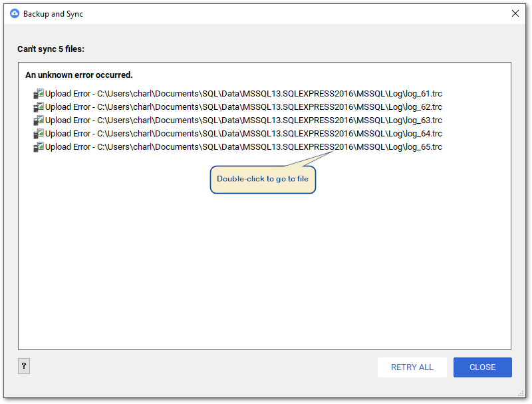
Task: Click the An unknown error occurred message
Action: (78, 75)
